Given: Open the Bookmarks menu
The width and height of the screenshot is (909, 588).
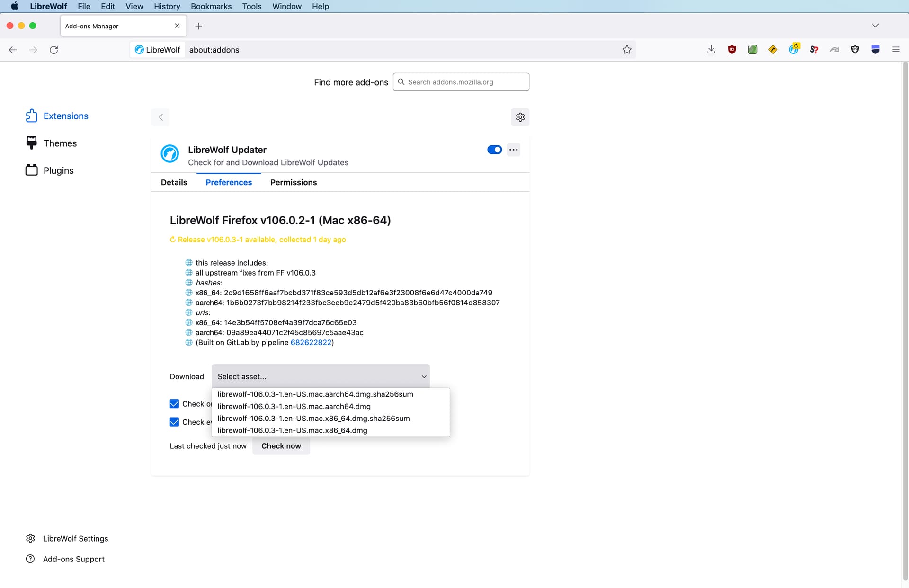Looking at the screenshot, I should (211, 6).
